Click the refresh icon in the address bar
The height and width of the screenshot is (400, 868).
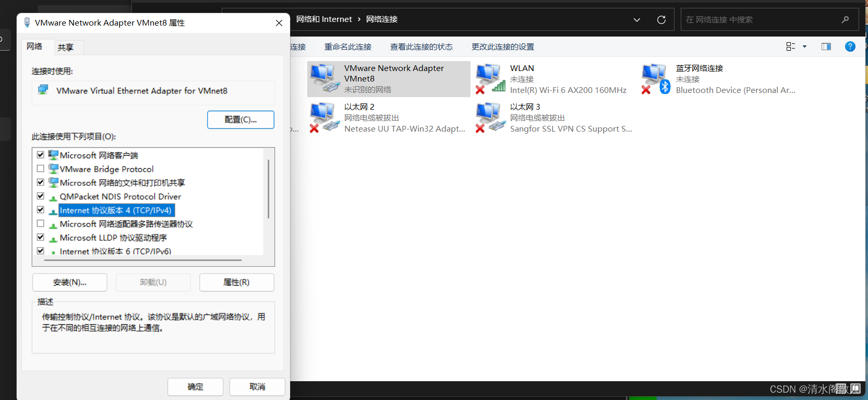coord(661,20)
